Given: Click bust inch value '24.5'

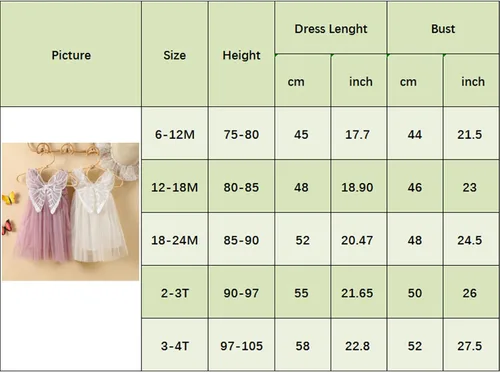Looking at the screenshot, I should pyautogui.click(x=471, y=240).
